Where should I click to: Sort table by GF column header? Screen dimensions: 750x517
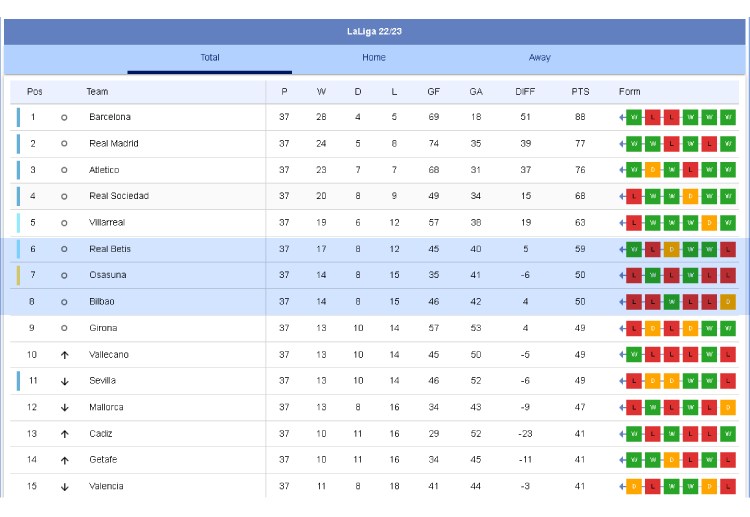coord(433,92)
